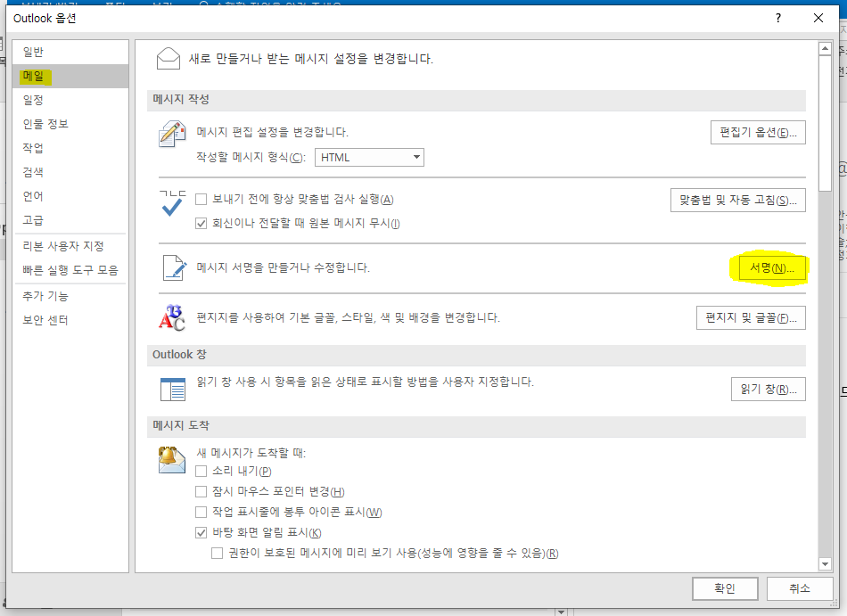Select 보안 센터 category
Screen dimensions: 847x616
(x=70, y=320)
